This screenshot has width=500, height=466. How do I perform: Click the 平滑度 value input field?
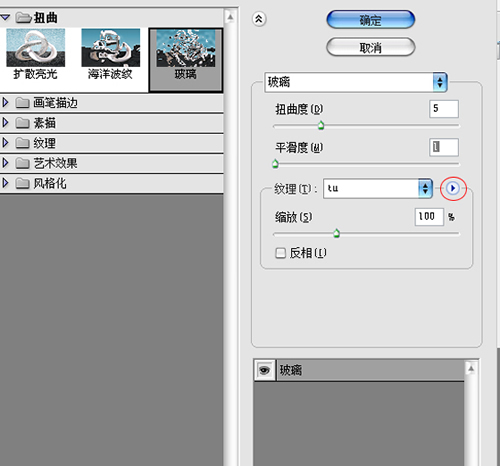click(x=444, y=147)
